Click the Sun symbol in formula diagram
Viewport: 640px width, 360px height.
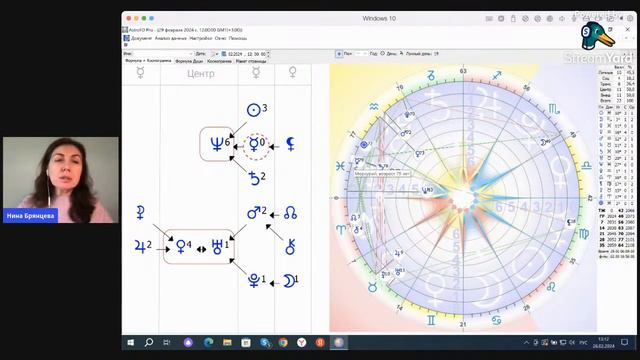pos(253,110)
